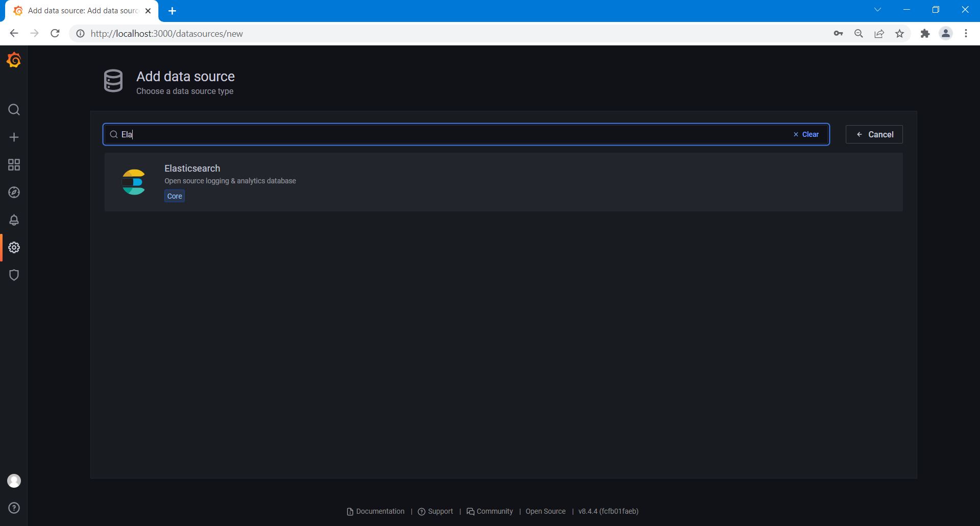Clear the data source search filter
The width and height of the screenshot is (980, 526).
point(806,134)
